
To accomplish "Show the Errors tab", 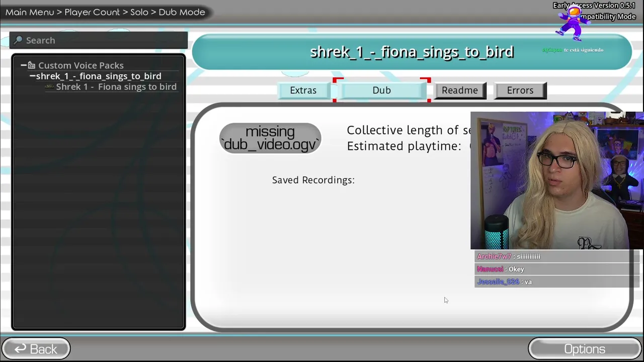I will click(x=520, y=90).
